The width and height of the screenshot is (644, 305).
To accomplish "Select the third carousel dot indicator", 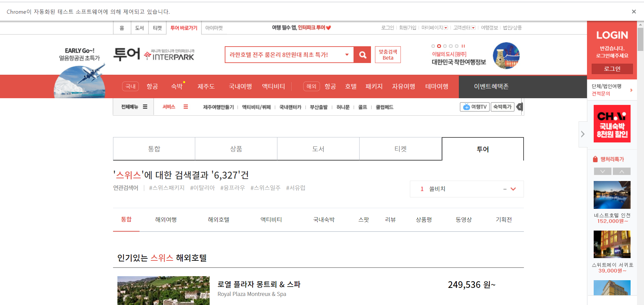I will coord(445,46).
